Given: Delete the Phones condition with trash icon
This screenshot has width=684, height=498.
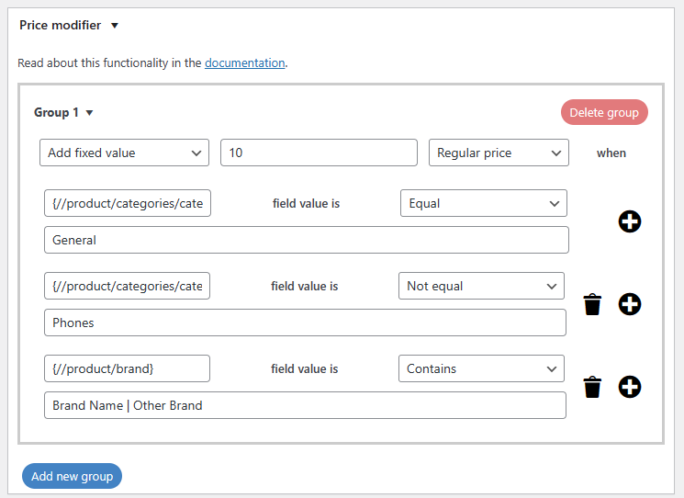Looking at the screenshot, I should tap(593, 305).
